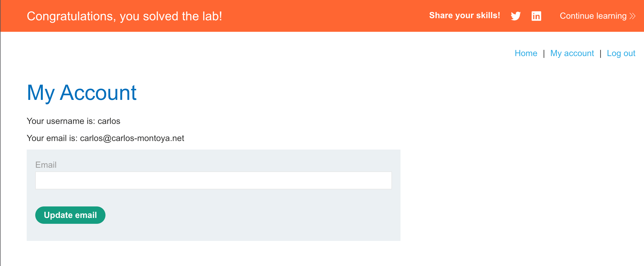Click the separator between My account and Log out
Image resolution: width=644 pixels, height=266 pixels.
[600, 54]
